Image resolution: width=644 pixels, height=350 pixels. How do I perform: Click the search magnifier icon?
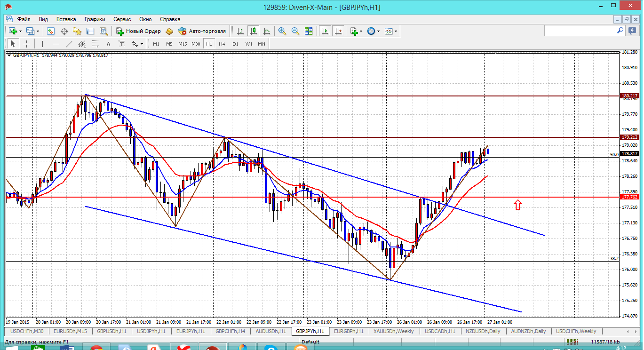(620, 31)
